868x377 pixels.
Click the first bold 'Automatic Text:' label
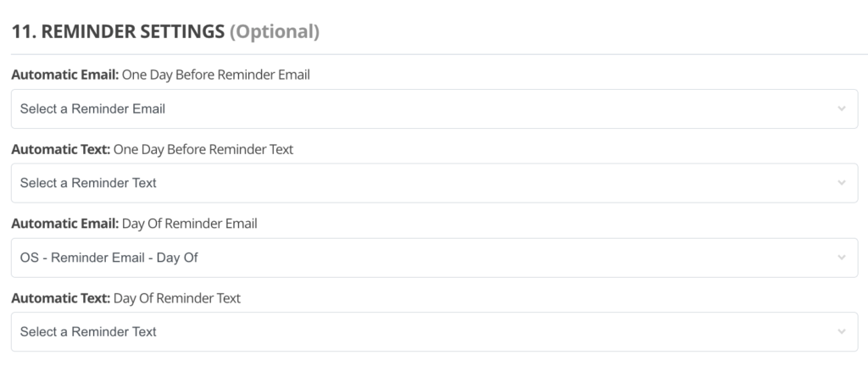(60, 149)
